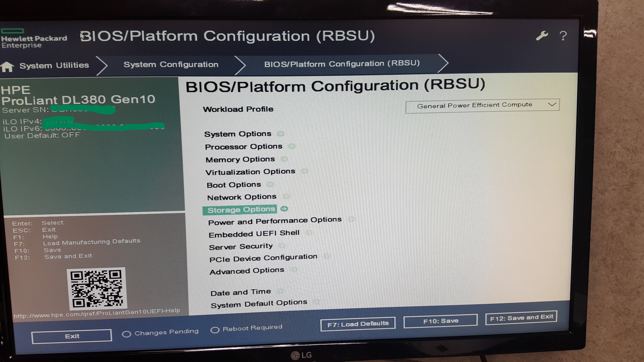This screenshot has height=362, width=644.
Task: Open help with the question mark icon
Action: click(563, 36)
